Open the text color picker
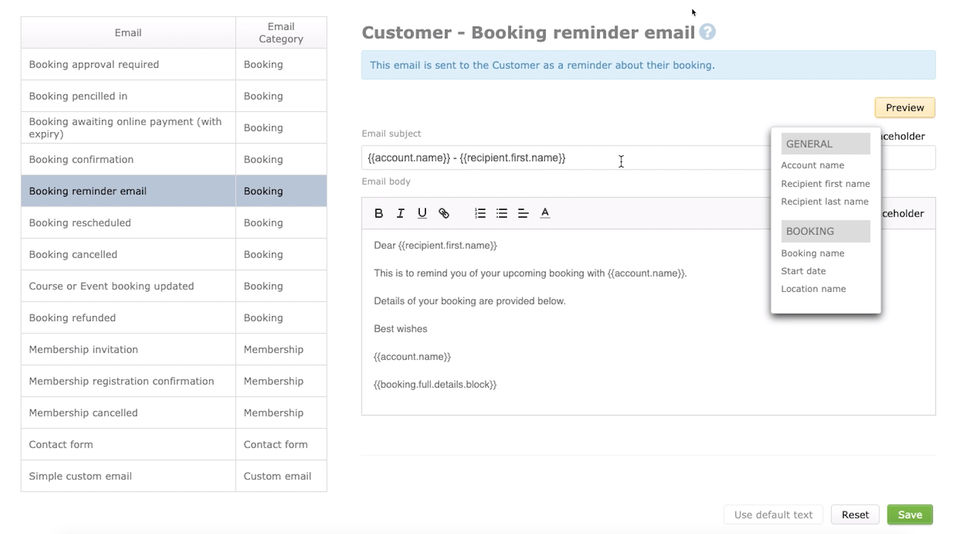This screenshot has height=534, width=960. (545, 213)
